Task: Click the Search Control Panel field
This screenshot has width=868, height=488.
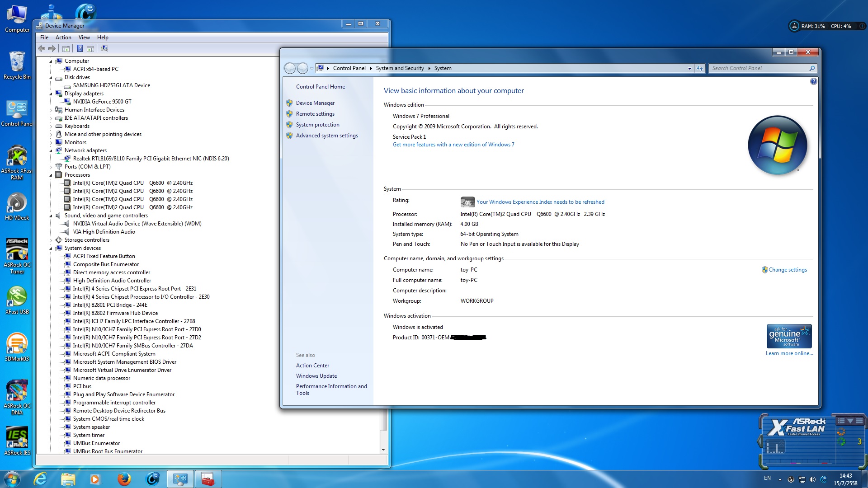Action: [x=759, y=68]
